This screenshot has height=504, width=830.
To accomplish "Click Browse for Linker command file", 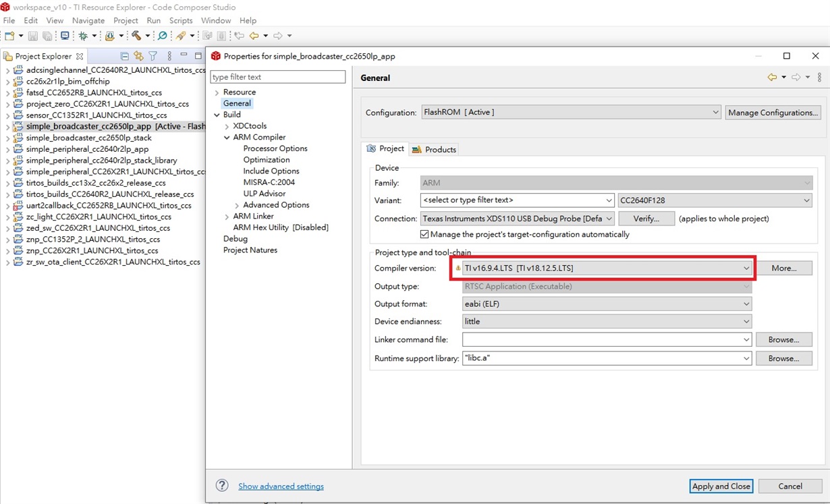I will pyautogui.click(x=784, y=340).
